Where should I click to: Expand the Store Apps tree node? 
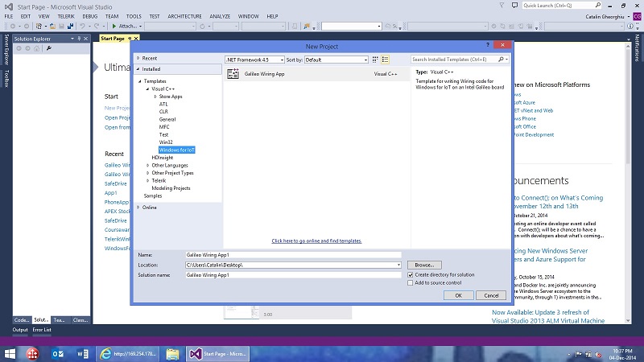155,97
